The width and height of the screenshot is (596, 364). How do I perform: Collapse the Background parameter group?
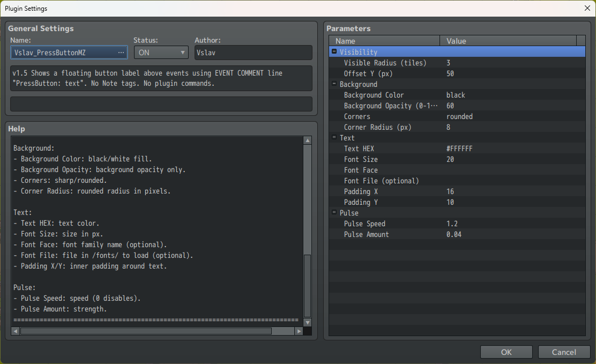coord(334,84)
